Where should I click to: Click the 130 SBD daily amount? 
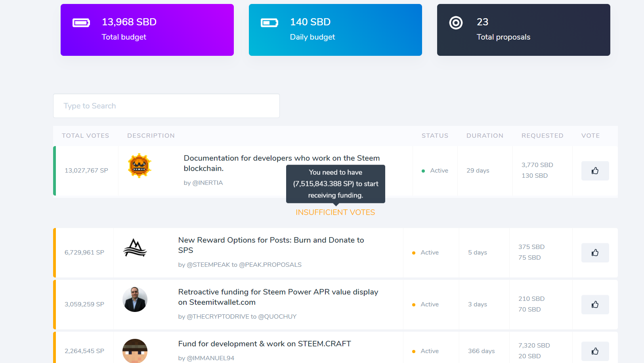535,176
